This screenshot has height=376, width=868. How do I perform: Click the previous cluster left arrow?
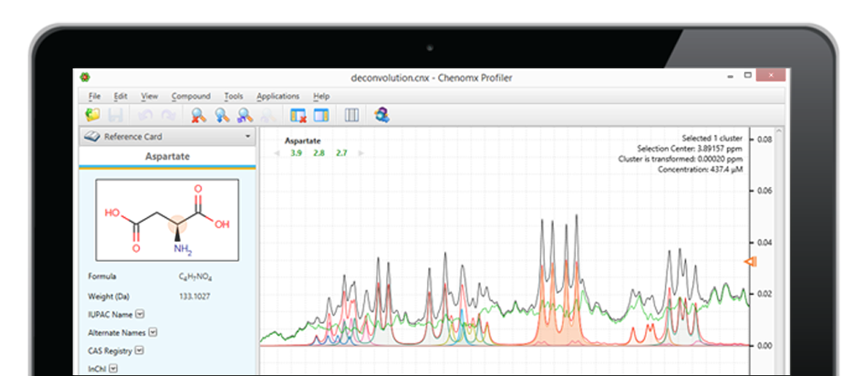tap(278, 153)
